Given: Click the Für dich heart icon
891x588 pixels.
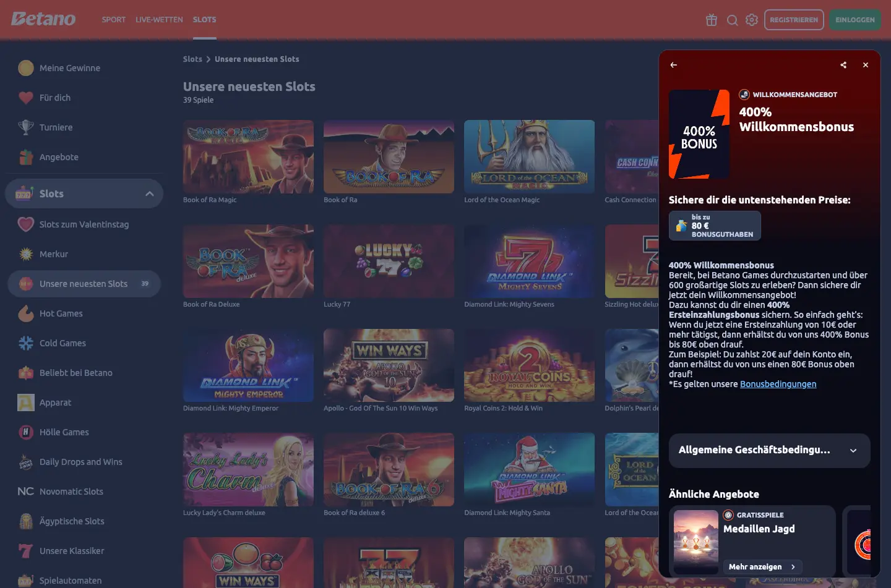Looking at the screenshot, I should tap(26, 98).
